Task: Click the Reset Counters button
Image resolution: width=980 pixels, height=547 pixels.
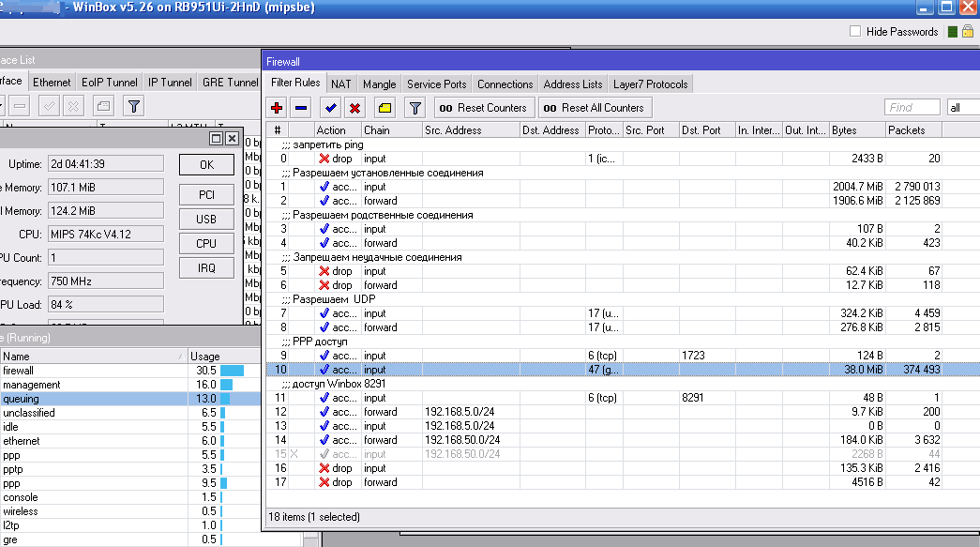Action: coord(484,108)
